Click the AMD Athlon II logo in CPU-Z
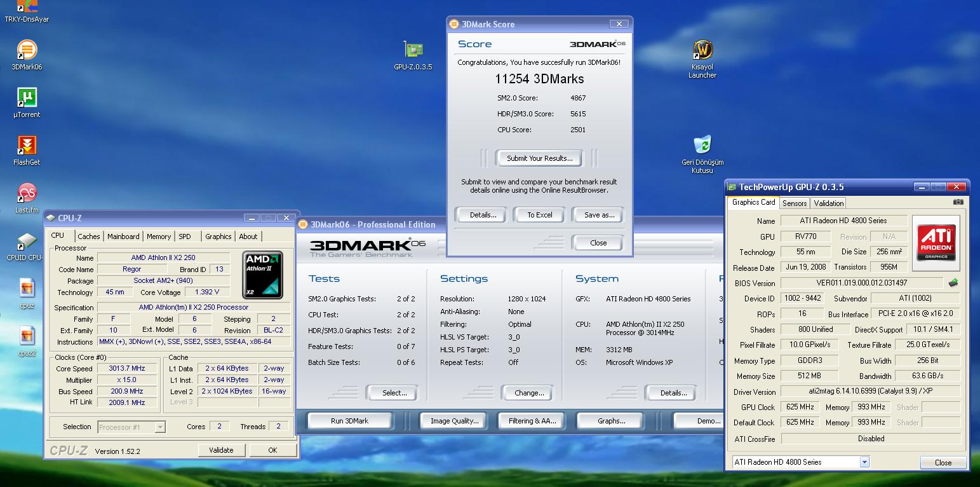 [263, 275]
